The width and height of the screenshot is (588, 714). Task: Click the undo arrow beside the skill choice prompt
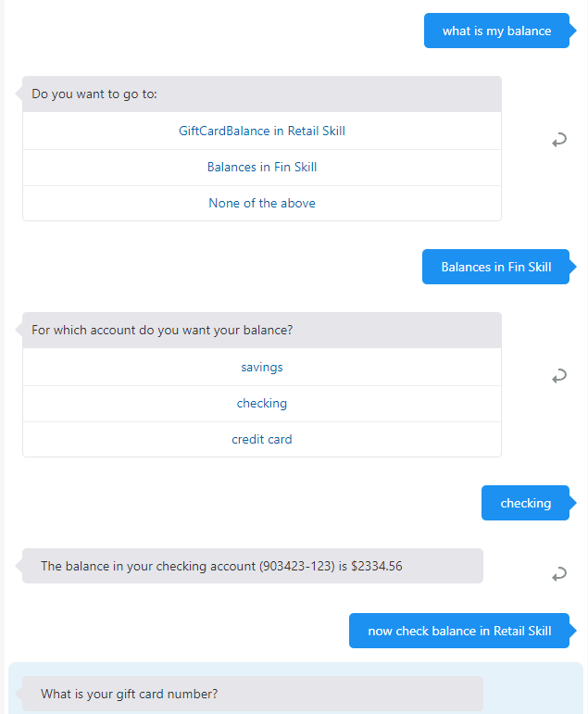pos(558,140)
